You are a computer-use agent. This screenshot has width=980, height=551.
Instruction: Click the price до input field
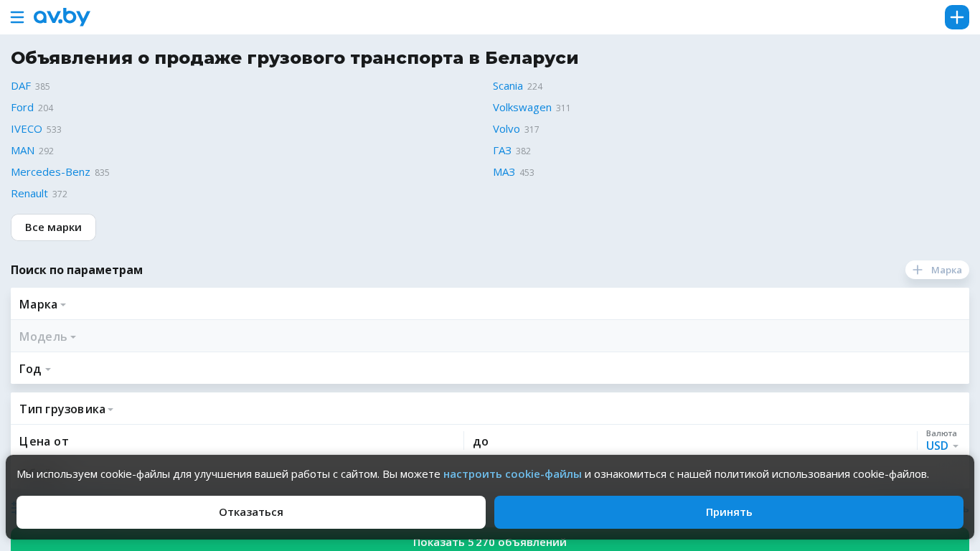(689, 441)
